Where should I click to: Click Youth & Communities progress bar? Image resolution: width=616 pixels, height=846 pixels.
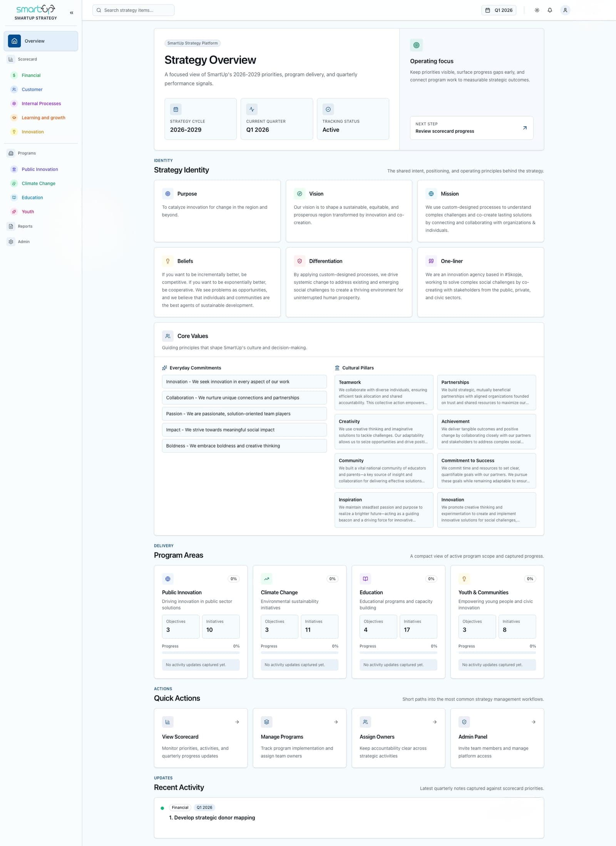pyautogui.click(x=497, y=652)
